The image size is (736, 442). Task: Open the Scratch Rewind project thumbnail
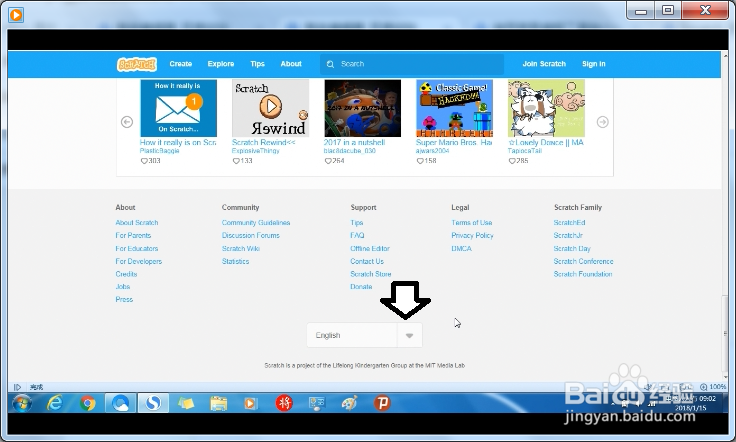270,108
